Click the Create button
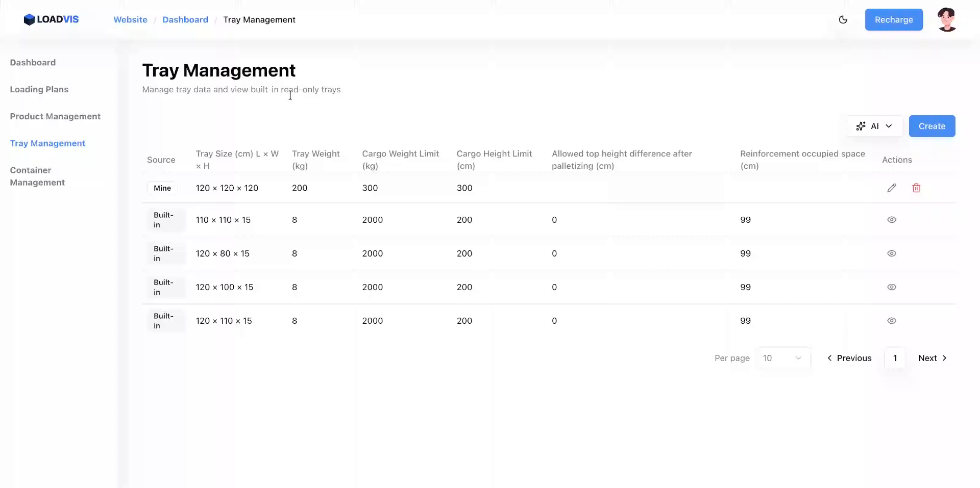The image size is (980, 488). (932, 126)
